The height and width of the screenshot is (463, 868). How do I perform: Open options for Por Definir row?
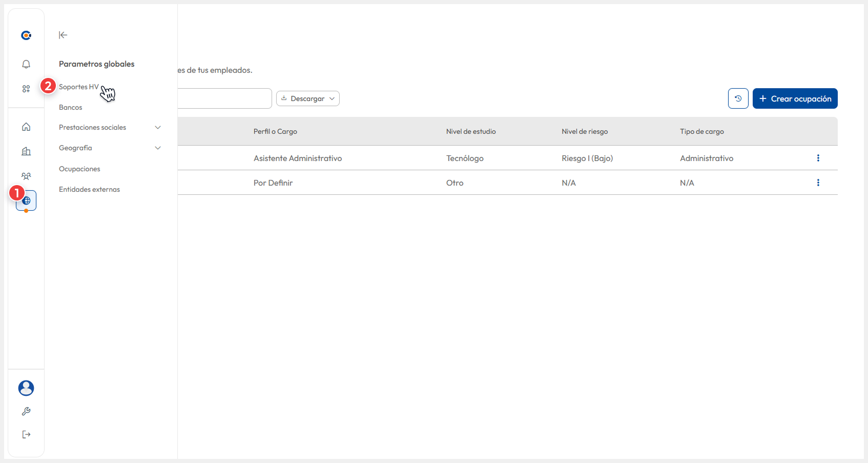point(818,183)
